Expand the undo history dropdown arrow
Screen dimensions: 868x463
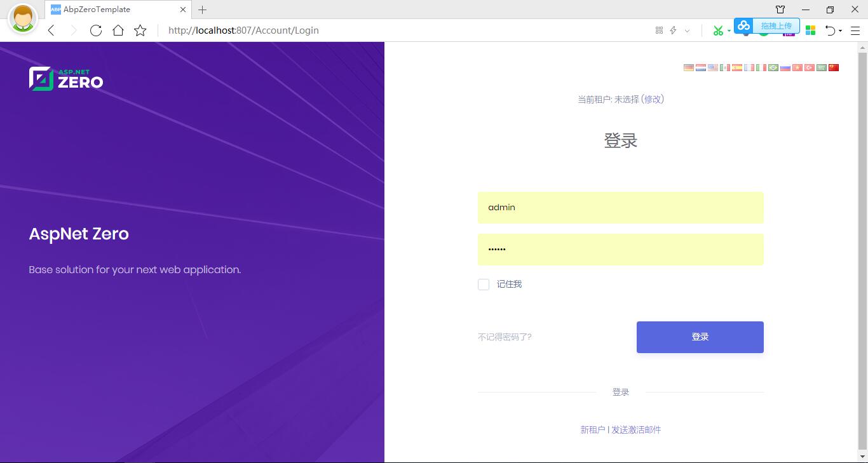pos(840,30)
